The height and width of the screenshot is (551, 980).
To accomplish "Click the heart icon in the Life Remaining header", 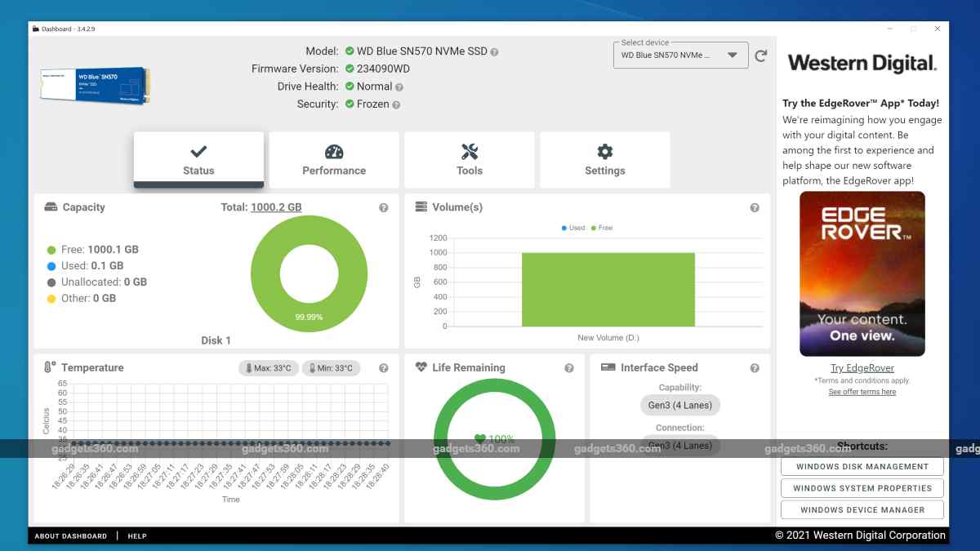I will coord(421,367).
